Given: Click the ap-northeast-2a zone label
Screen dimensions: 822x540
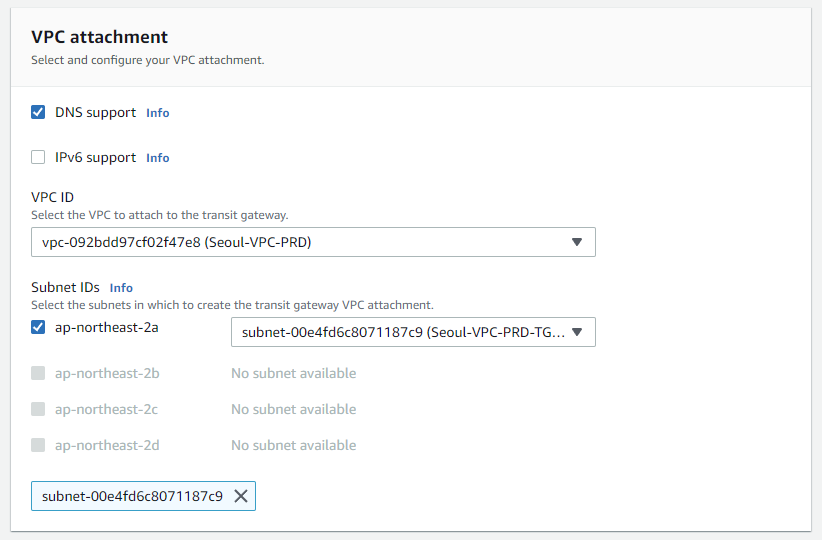Looking at the screenshot, I should pos(107,327).
